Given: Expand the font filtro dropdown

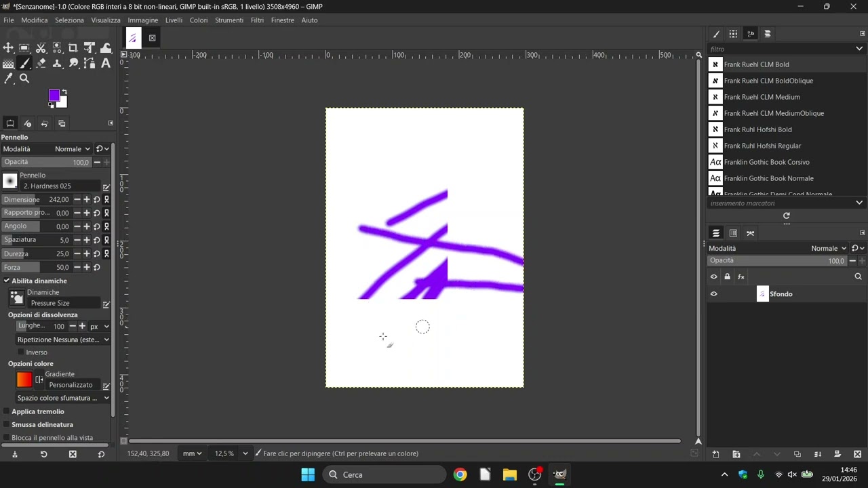Looking at the screenshot, I should point(859,49).
